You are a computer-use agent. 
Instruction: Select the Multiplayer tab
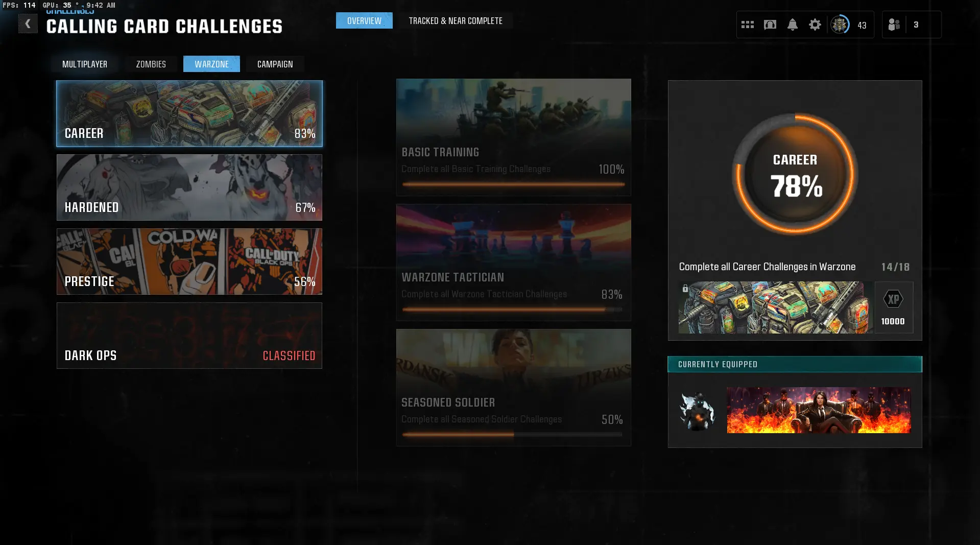[x=85, y=64]
